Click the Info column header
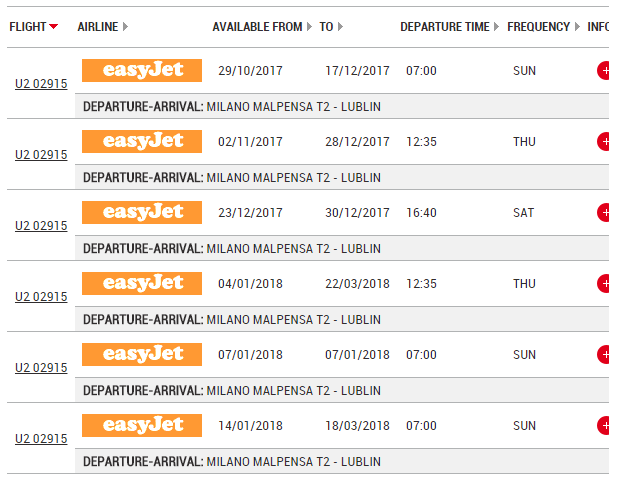This screenshot has height=478, width=619. (x=600, y=27)
